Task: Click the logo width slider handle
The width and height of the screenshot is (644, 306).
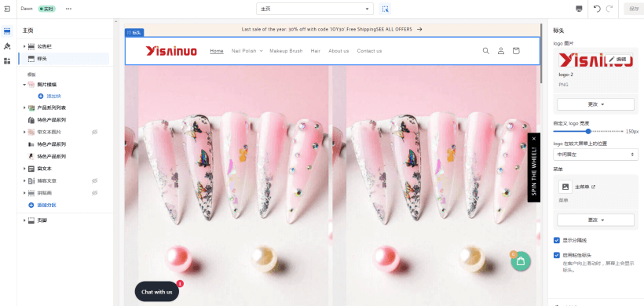Action: (x=588, y=131)
